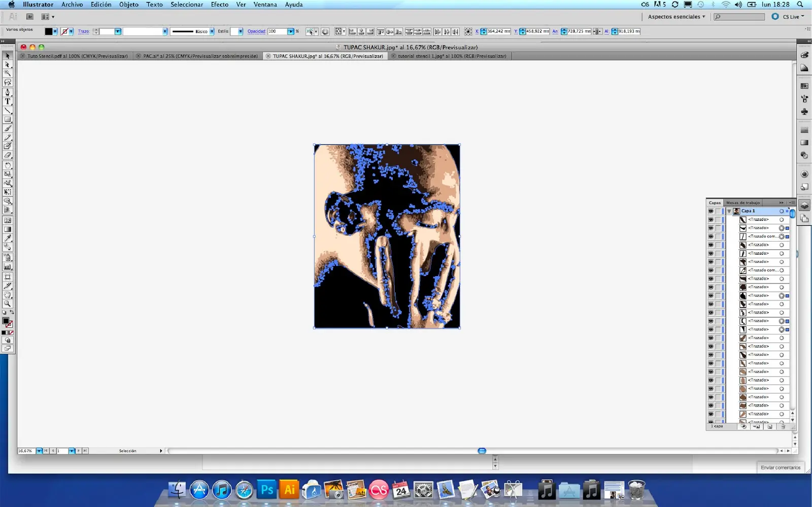812x507 pixels.
Task: Open the Arrange Documents dropdown
Action: (47, 17)
